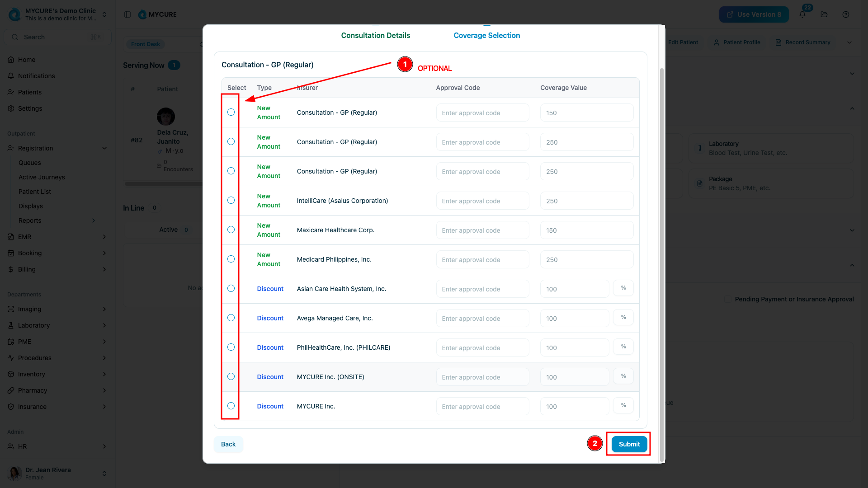Open Pharmacy in sidebar
The height and width of the screenshot is (488, 868).
point(33,390)
